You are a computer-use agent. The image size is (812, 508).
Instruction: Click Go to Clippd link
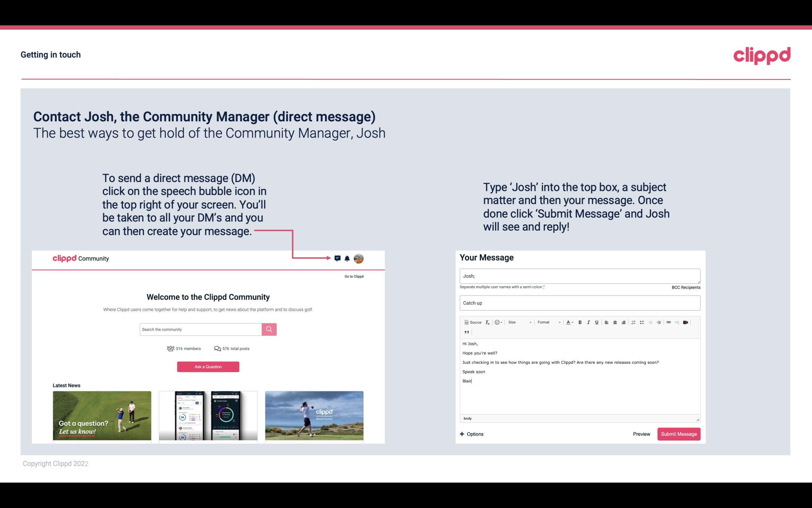pos(353,276)
